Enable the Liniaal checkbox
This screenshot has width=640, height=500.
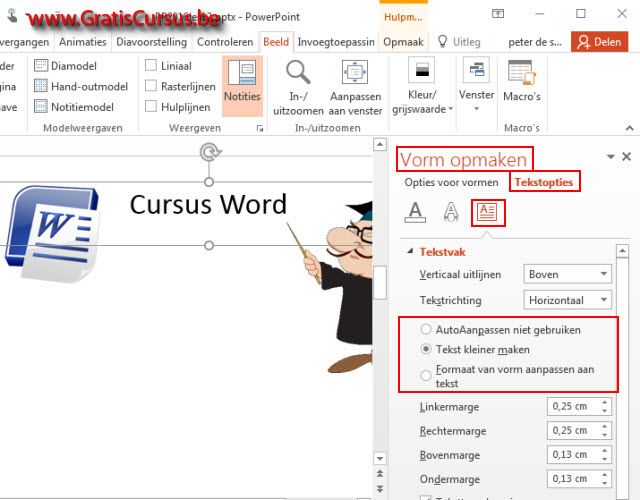tap(151, 65)
